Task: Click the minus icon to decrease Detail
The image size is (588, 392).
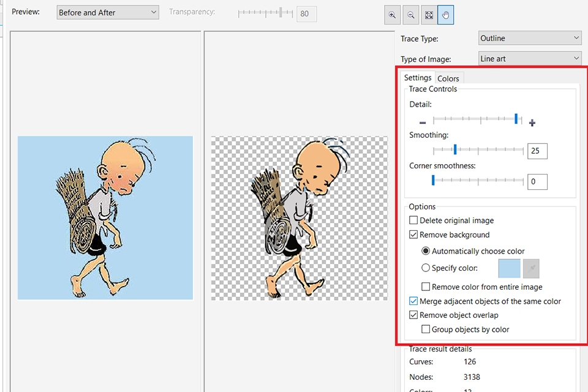Action: tap(423, 122)
